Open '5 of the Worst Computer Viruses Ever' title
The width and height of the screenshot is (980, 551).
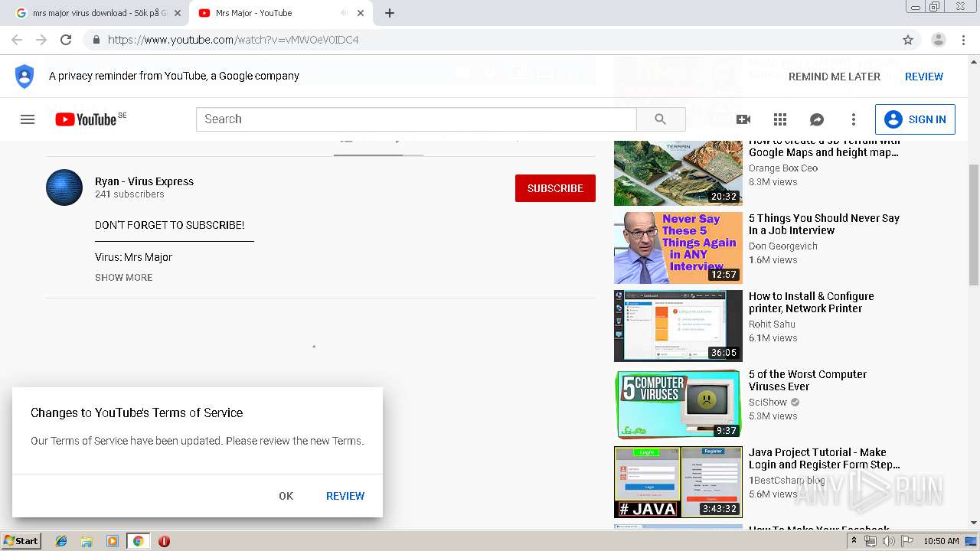pos(808,380)
